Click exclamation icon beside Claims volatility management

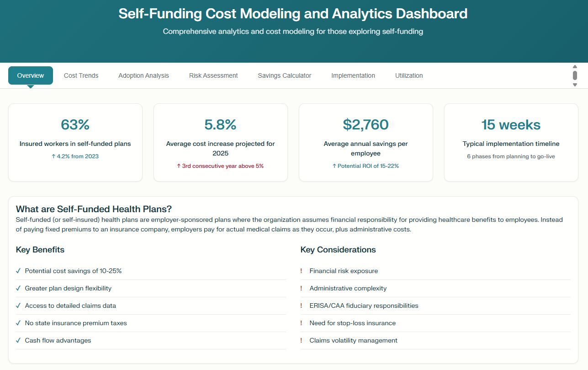tap(302, 340)
